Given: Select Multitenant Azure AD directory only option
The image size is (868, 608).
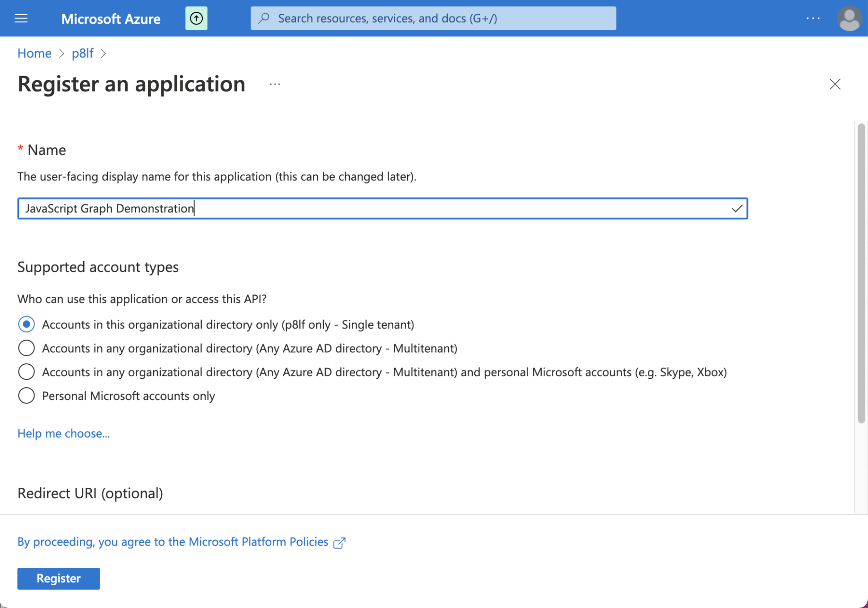Looking at the screenshot, I should (26, 348).
